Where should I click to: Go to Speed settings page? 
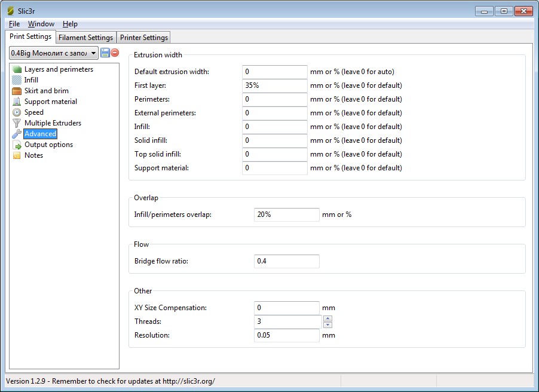33,112
